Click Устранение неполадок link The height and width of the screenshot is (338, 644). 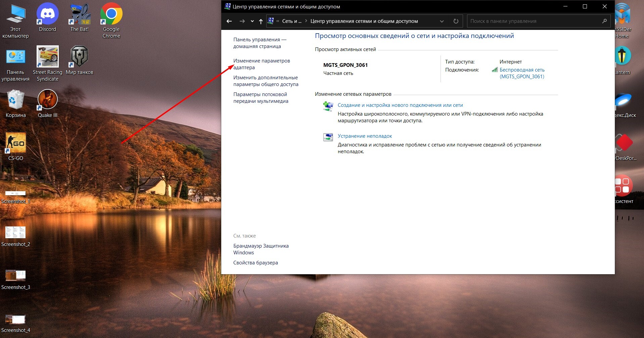click(x=365, y=136)
